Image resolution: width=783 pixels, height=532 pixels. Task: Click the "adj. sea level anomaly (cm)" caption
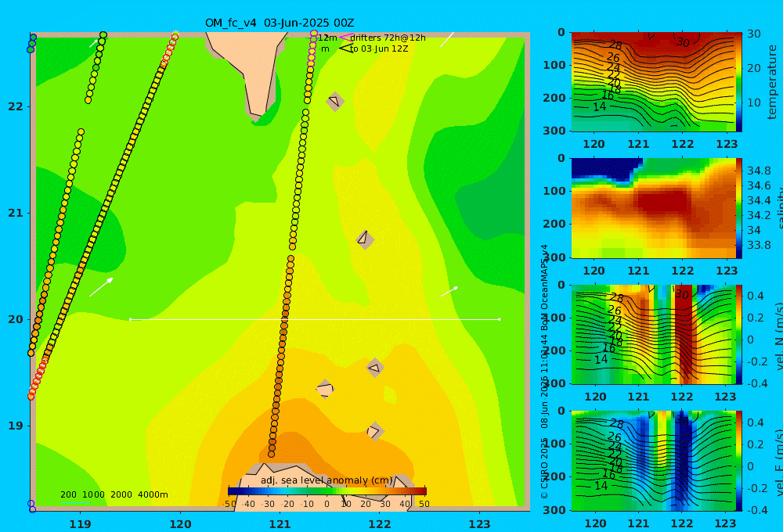pos(327,480)
